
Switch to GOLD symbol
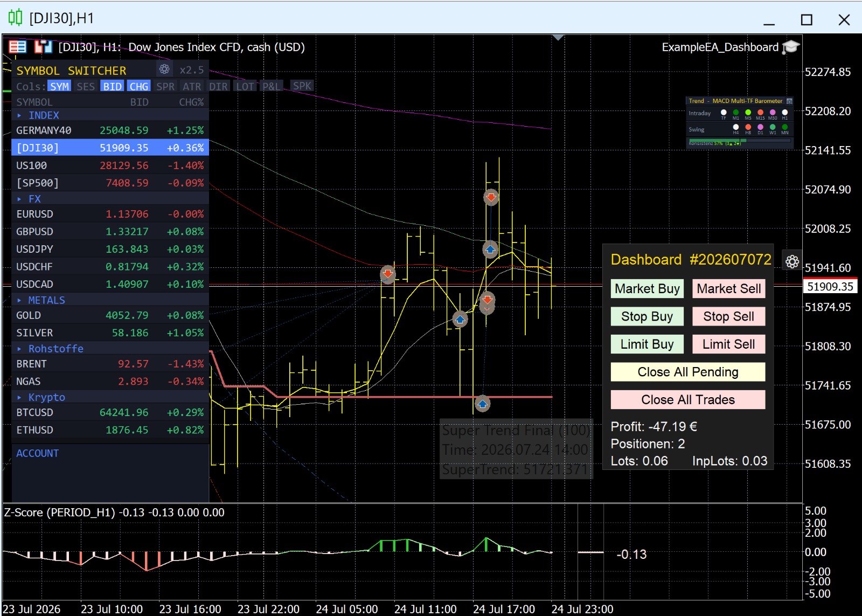tap(110, 315)
